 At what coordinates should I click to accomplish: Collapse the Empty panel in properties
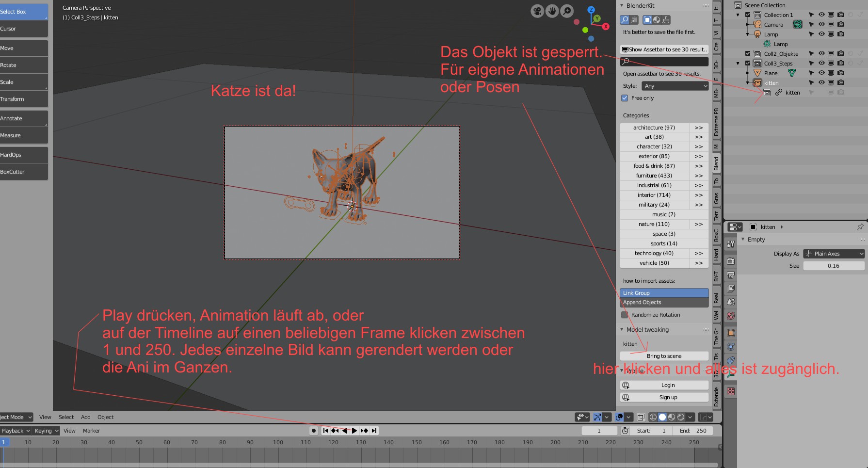point(743,239)
